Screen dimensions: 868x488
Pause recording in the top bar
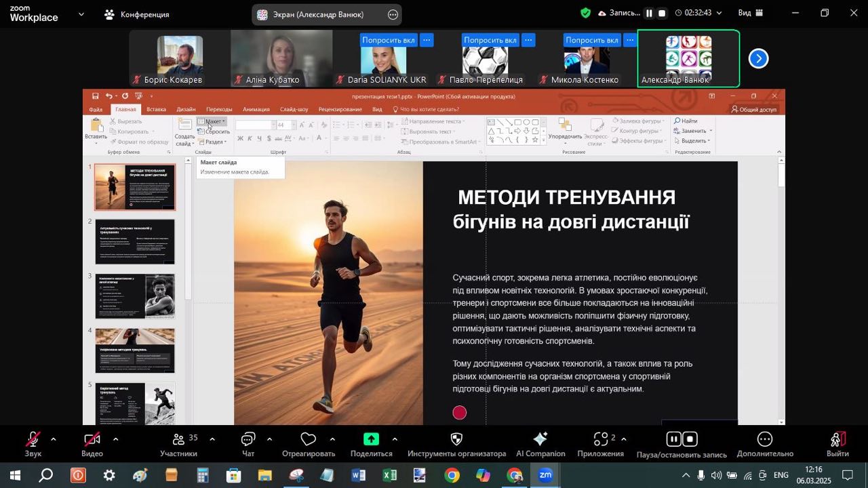click(649, 13)
